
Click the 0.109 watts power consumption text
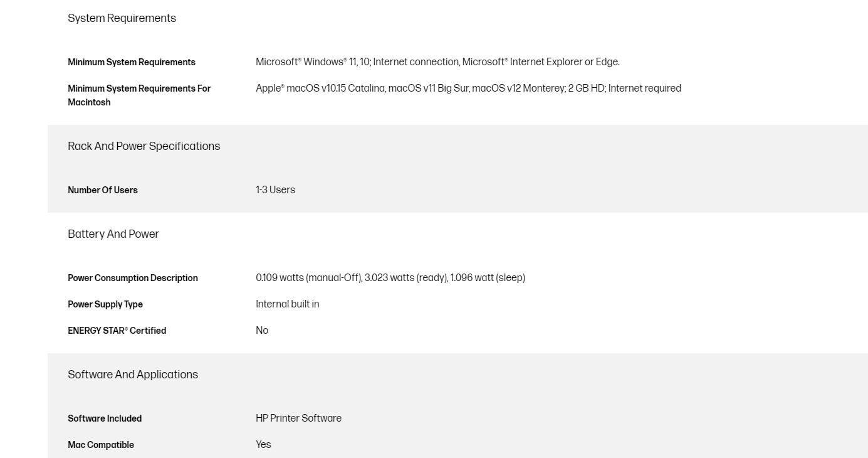pyautogui.click(x=390, y=277)
